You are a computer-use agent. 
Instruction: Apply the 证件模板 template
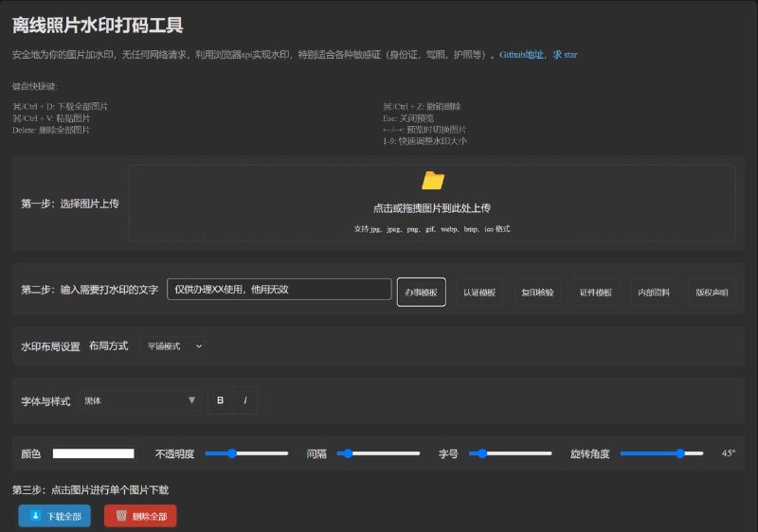pyautogui.click(x=596, y=292)
